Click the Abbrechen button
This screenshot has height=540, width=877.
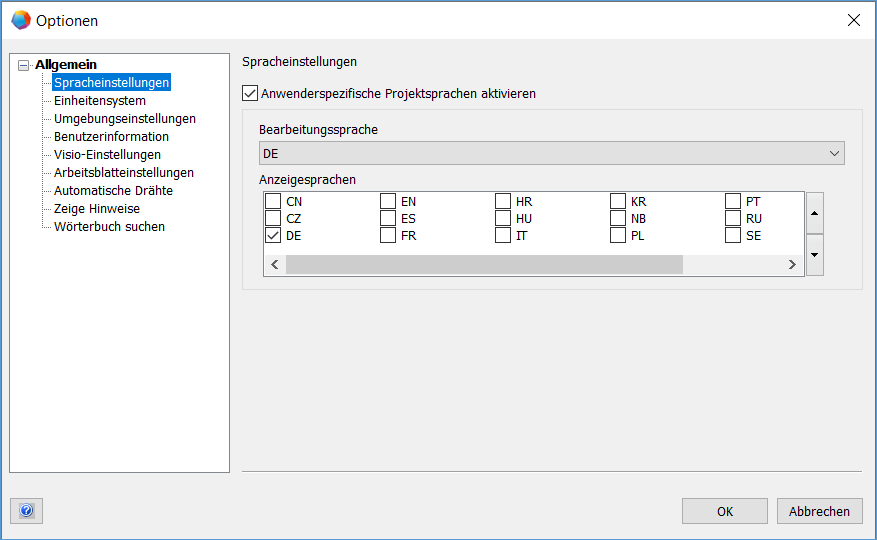(819, 511)
